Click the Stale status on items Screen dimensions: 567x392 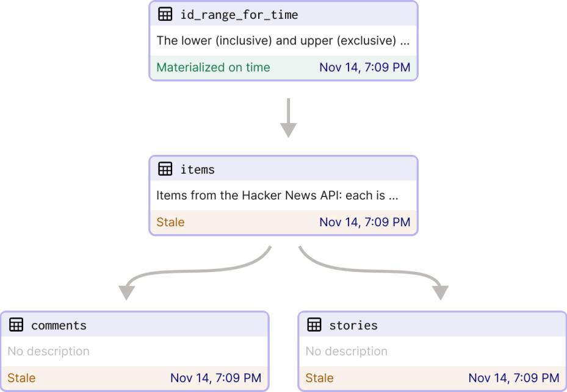(170, 222)
